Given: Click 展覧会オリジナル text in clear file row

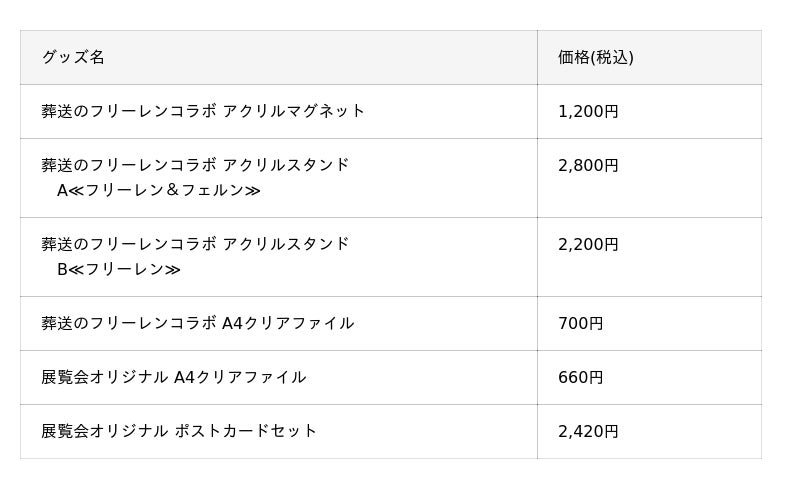Looking at the screenshot, I should coord(105,377).
